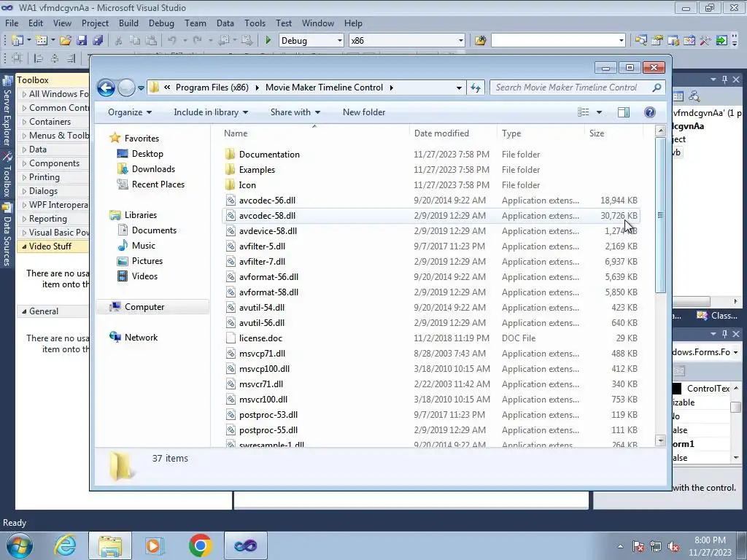Open the view options dropdown arrow

(x=600, y=112)
